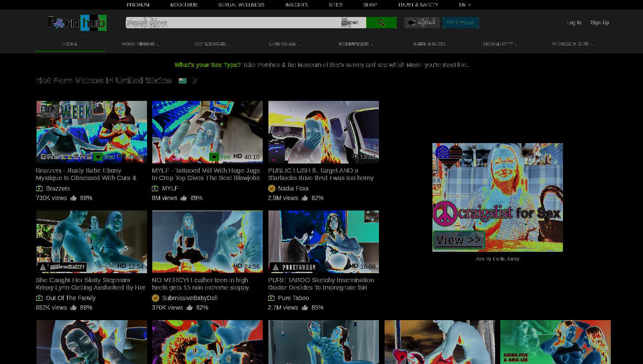
Task: Click the Sign Up link
Action: [599, 23]
